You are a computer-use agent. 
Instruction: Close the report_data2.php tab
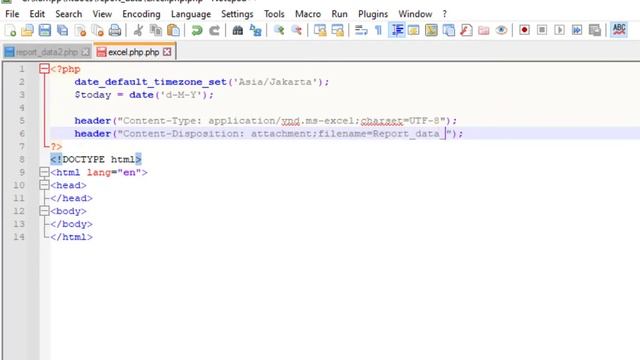tap(85, 52)
